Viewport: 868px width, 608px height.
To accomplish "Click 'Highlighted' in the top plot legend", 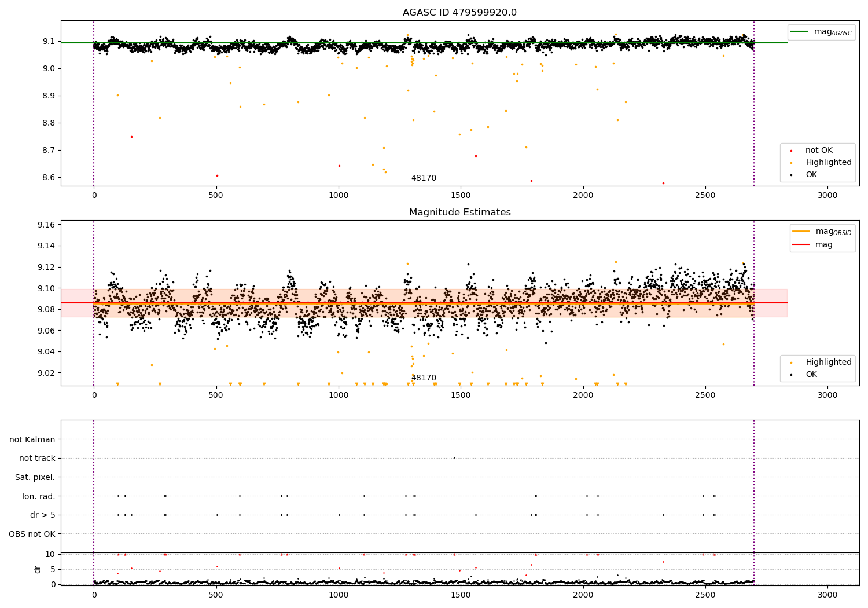I will coord(829,163).
